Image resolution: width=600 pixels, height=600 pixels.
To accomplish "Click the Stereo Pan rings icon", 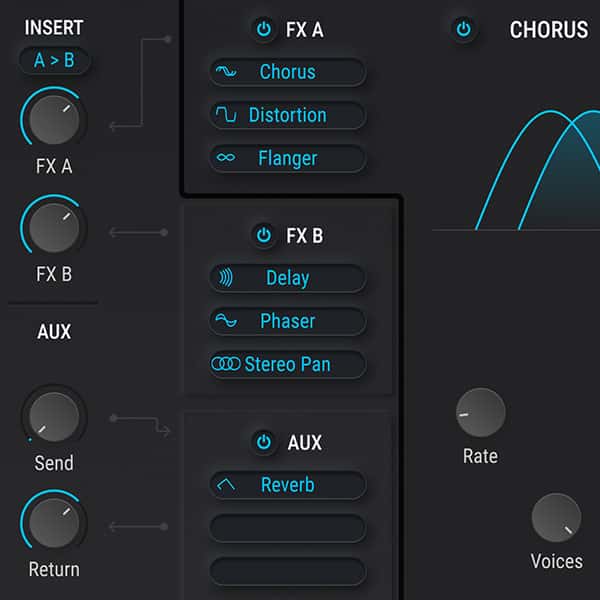I will (226, 364).
